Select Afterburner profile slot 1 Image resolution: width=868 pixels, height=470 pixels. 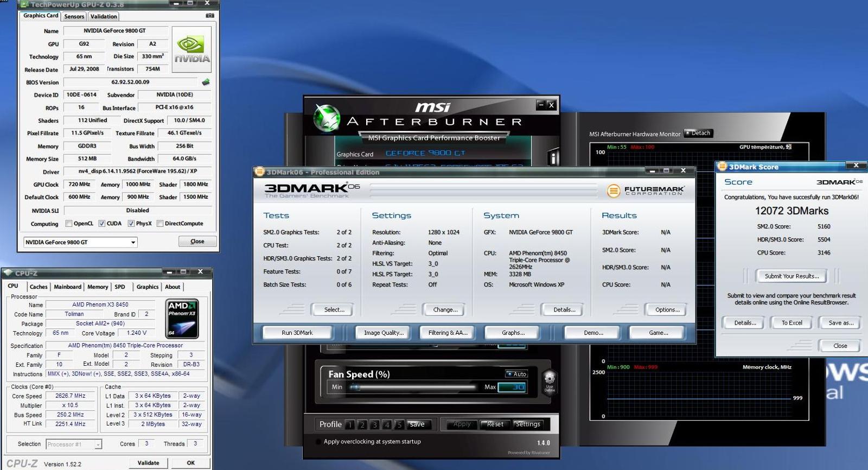[x=350, y=425]
